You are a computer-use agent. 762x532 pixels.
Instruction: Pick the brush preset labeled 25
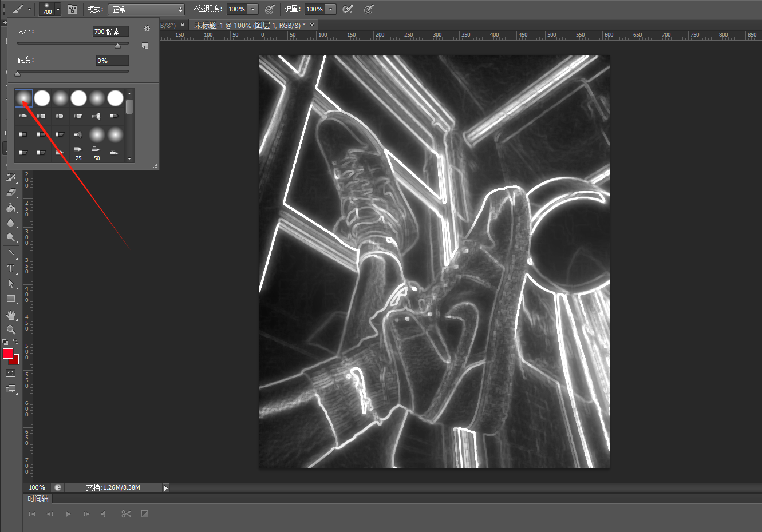[x=78, y=153]
